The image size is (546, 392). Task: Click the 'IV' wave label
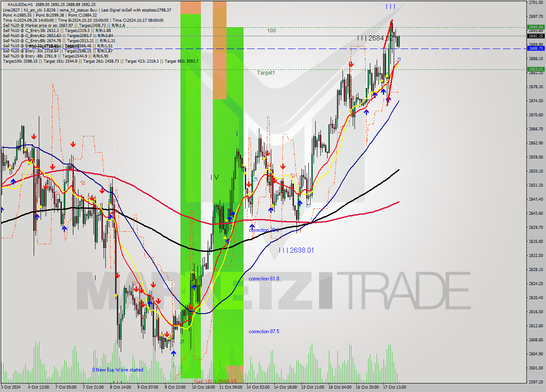[x=215, y=177]
